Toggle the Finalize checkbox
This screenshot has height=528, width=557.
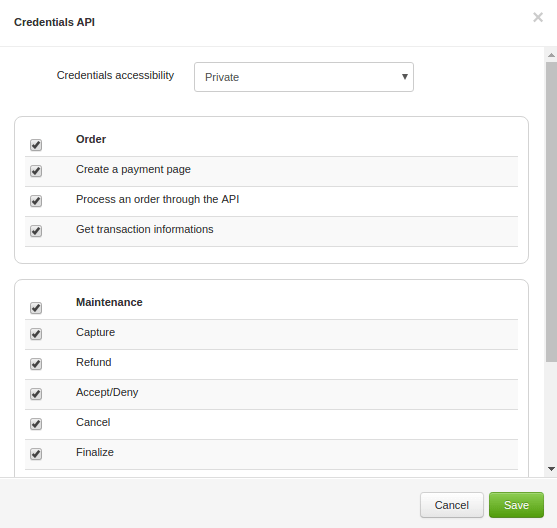point(36,454)
